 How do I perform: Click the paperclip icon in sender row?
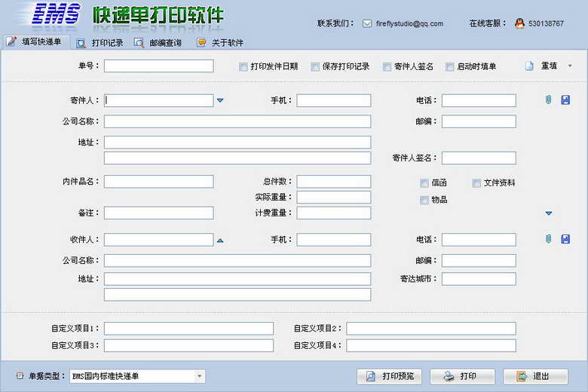tap(548, 100)
